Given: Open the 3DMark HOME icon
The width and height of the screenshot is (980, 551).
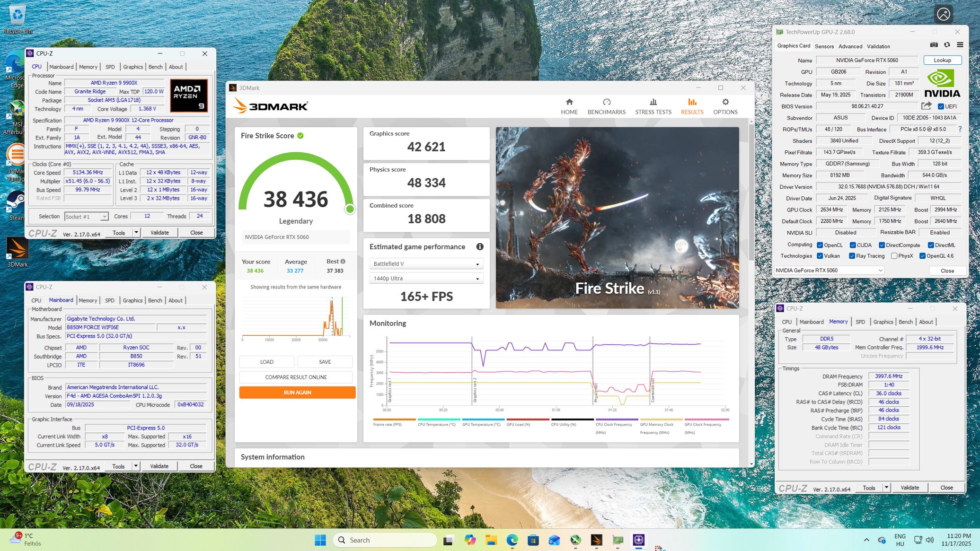Looking at the screenshot, I should click(x=569, y=102).
